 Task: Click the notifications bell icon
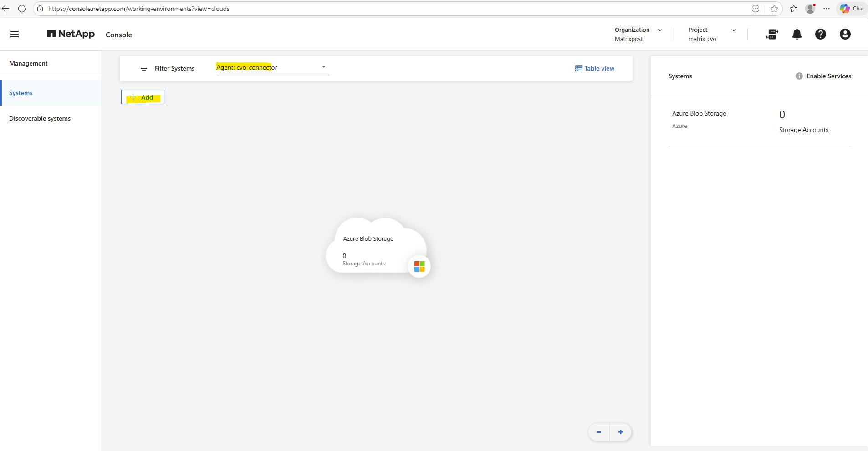[x=797, y=34]
